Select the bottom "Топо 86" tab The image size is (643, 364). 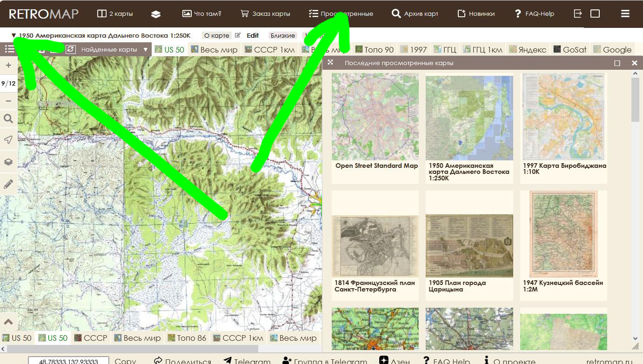(x=187, y=338)
